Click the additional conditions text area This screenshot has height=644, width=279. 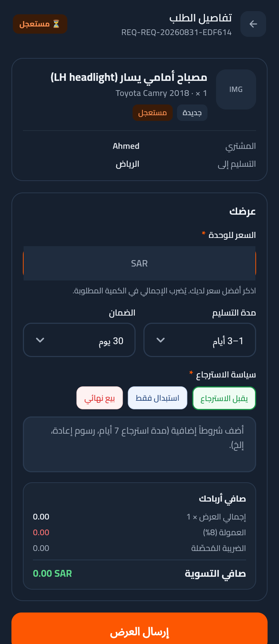pos(139,444)
